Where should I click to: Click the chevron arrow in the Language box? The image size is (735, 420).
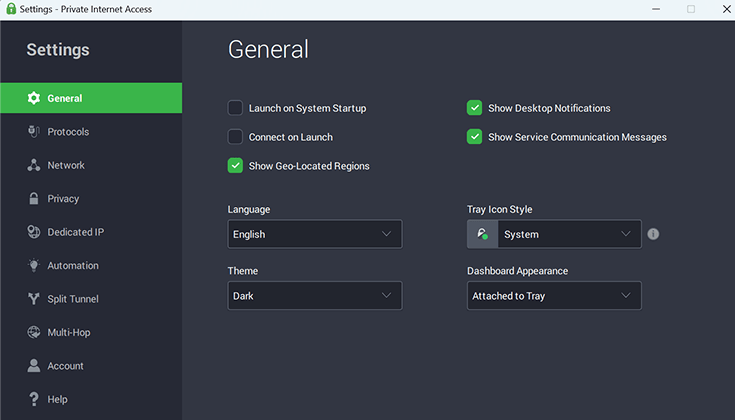[386, 233]
